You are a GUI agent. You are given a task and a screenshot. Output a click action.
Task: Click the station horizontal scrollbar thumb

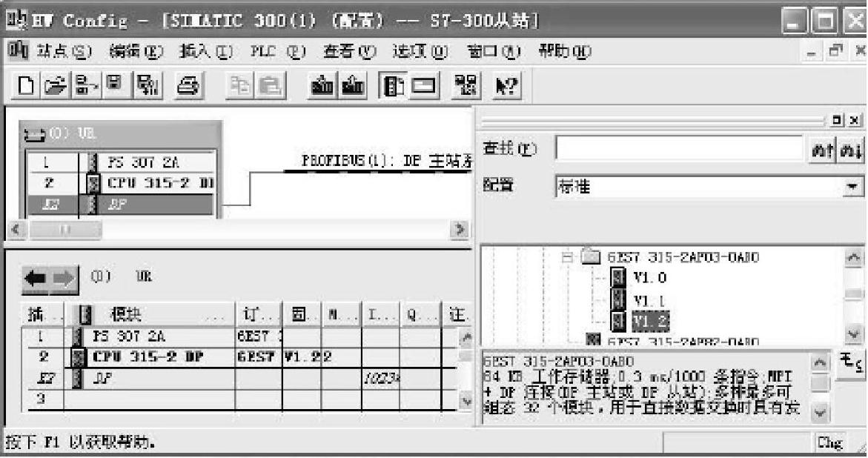point(65,229)
